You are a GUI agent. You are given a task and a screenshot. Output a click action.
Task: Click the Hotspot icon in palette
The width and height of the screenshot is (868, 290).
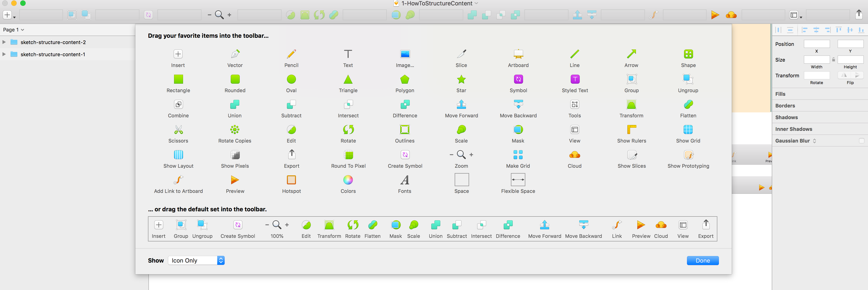click(291, 180)
